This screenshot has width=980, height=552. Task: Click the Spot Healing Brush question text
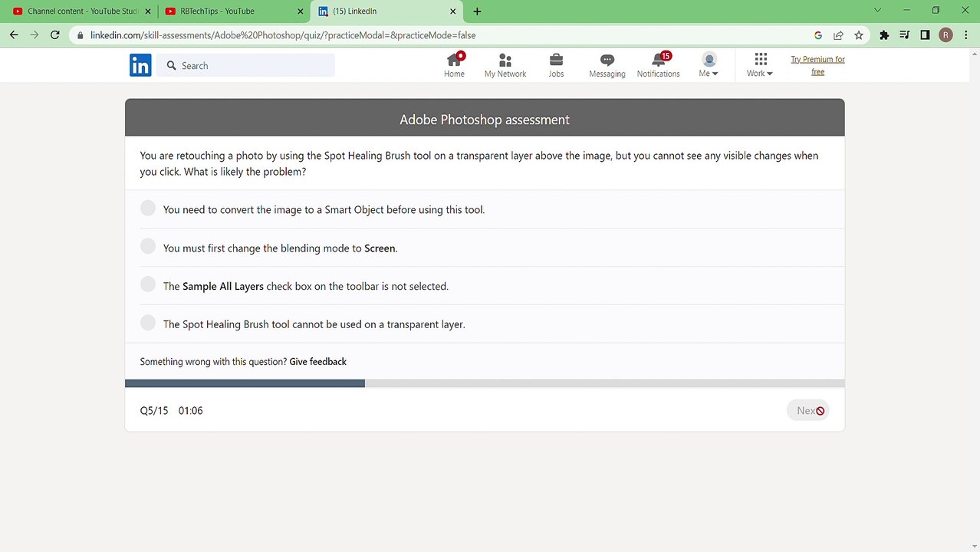click(479, 163)
